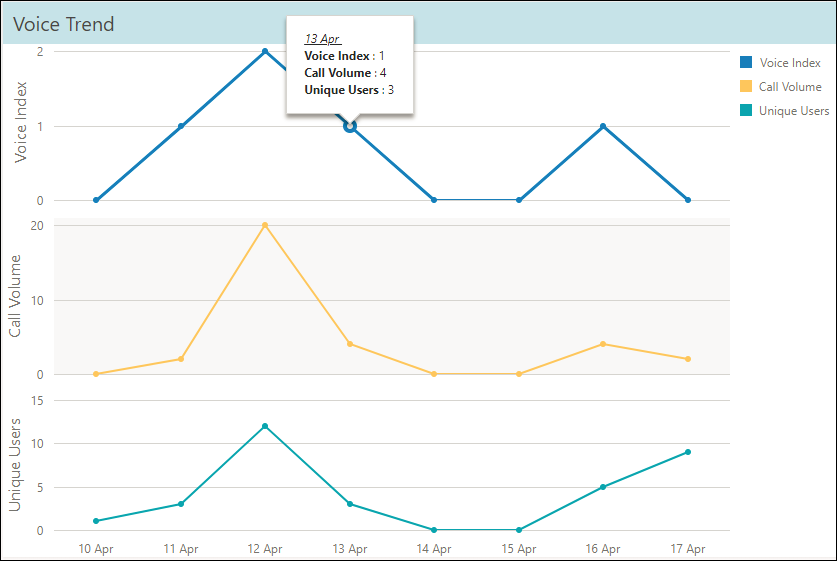Click the teal Unique Users legend swatch

click(745, 111)
